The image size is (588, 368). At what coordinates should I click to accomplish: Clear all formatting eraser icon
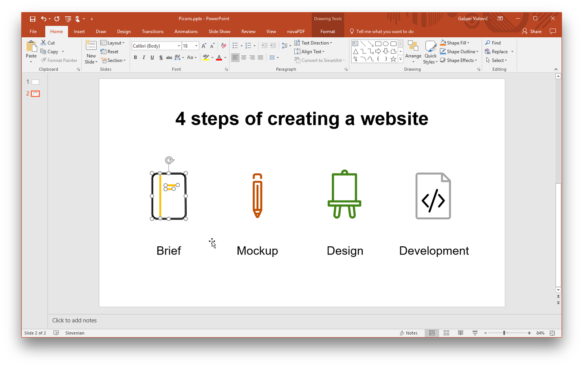(x=223, y=46)
